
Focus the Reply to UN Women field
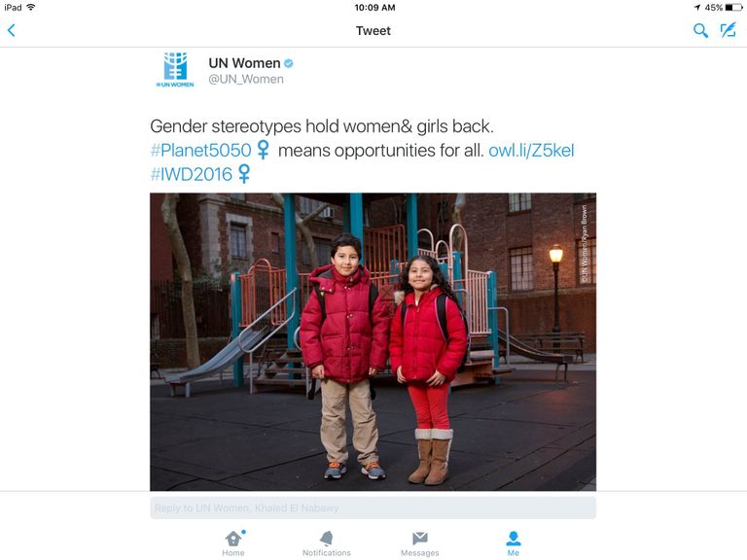(x=373, y=507)
